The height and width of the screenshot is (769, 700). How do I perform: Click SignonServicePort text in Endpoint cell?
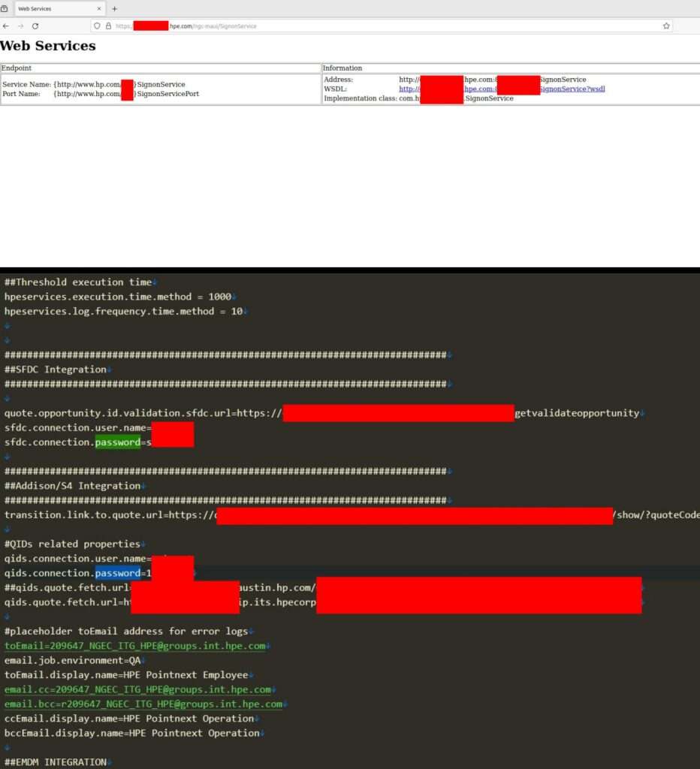pyautogui.click(x=167, y=94)
